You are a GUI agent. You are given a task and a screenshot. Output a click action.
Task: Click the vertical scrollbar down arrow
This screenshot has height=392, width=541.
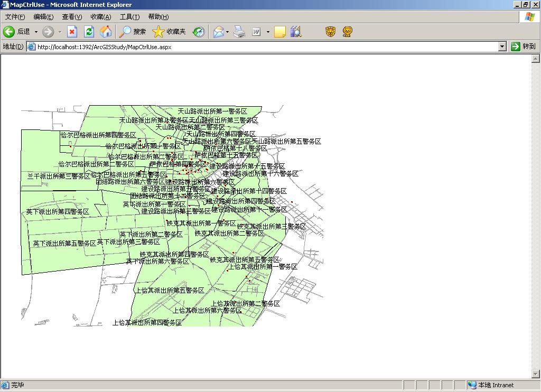pos(535,375)
